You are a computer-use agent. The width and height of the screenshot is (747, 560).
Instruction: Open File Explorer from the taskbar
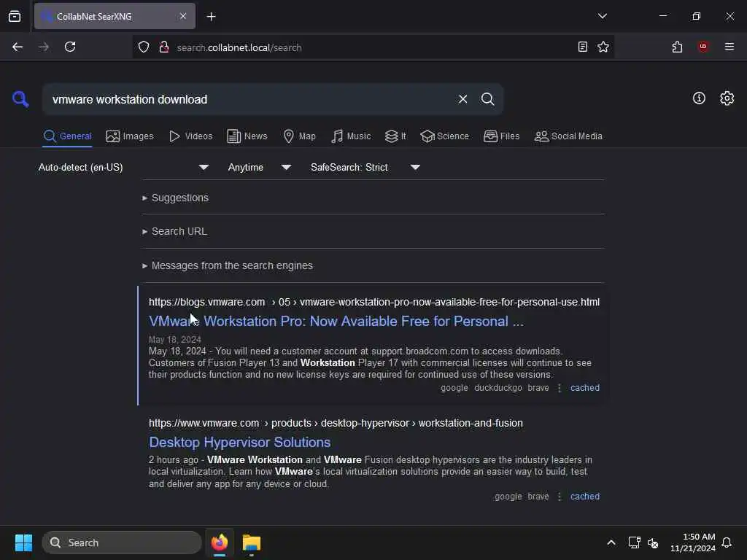click(252, 542)
